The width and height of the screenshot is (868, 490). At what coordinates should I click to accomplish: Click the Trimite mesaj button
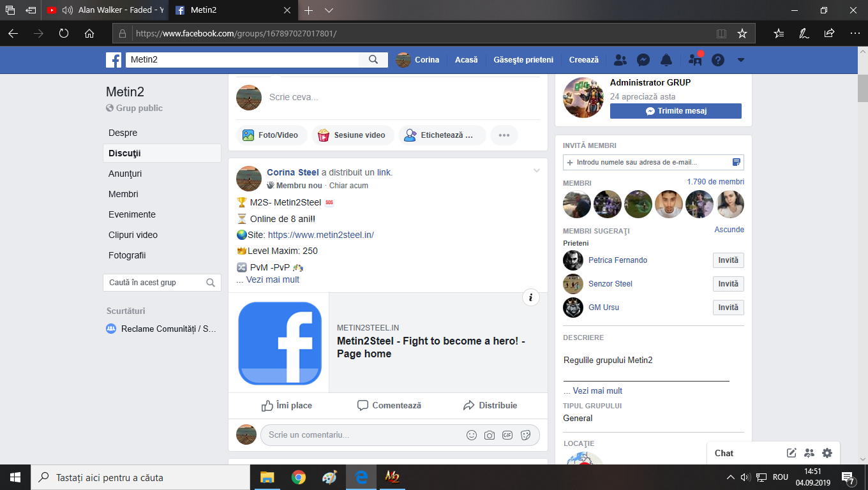click(x=676, y=111)
